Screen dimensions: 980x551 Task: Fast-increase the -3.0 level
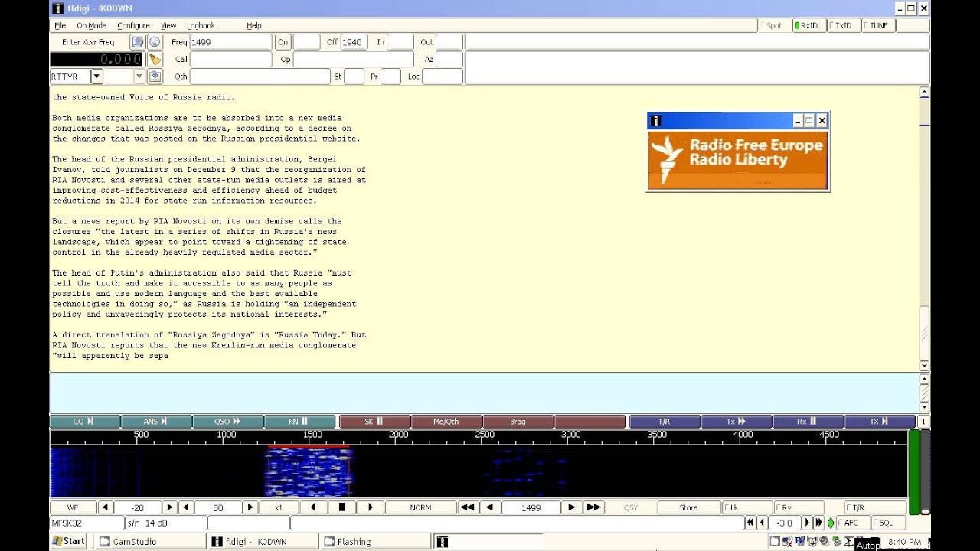(818, 523)
